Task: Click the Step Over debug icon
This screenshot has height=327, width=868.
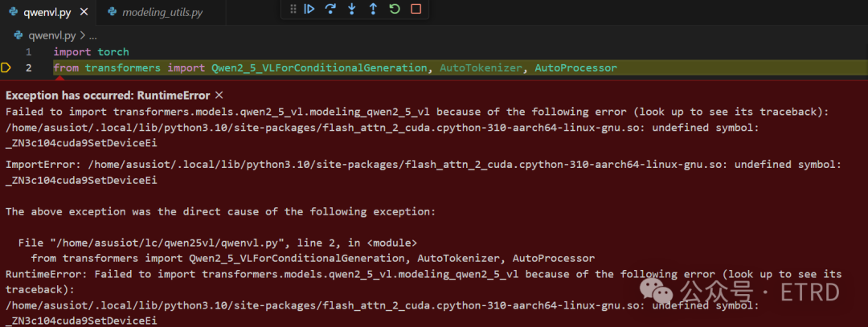Action: [330, 9]
